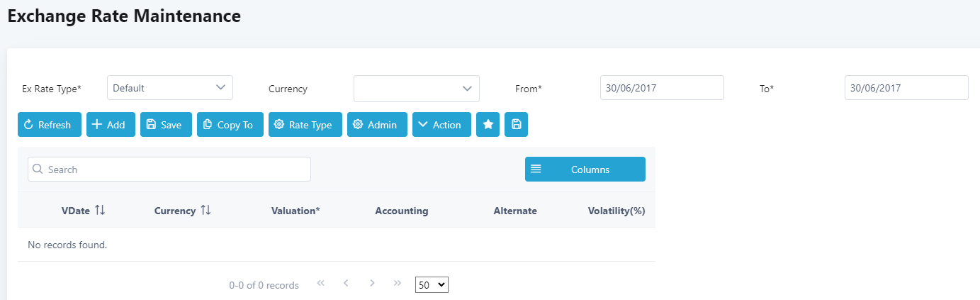Jump to last page of records
Image resolution: width=980 pixels, height=300 pixels.
tap(398, 284)
